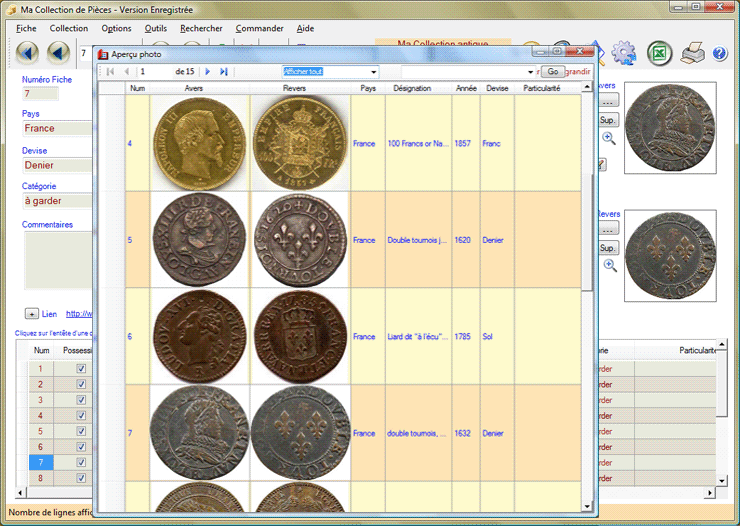Toggle Possession checkbox for row 2
Screen dimensions: 740x526
[x=81, y=384]
